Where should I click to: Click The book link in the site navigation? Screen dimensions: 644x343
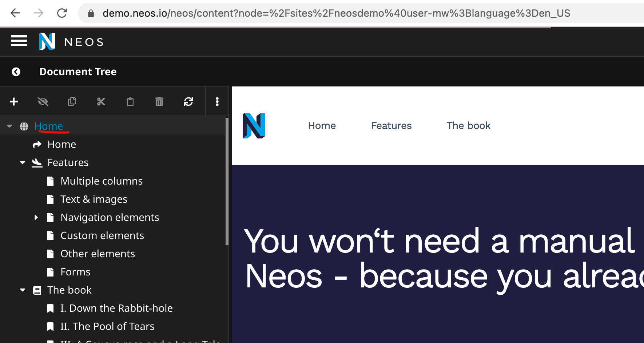(469, 125)
